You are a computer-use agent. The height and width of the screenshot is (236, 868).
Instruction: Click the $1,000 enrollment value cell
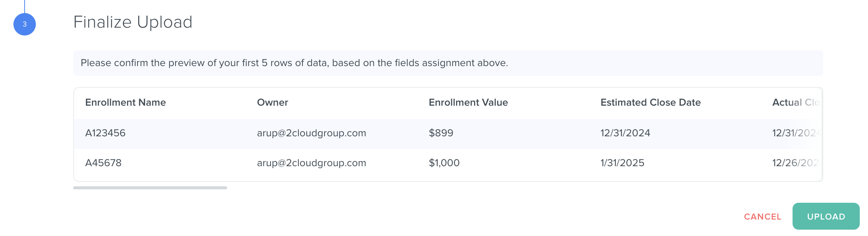tap(444, 163)
